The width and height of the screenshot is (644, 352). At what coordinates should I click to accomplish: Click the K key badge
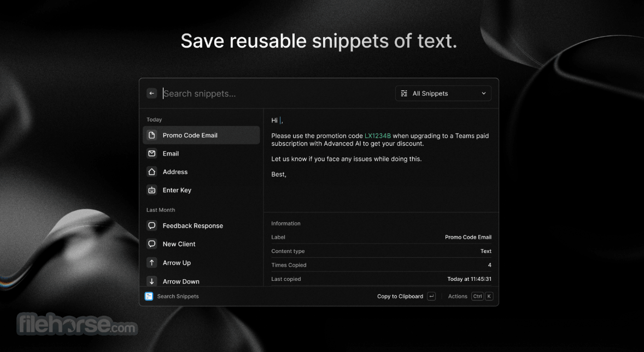489,296
